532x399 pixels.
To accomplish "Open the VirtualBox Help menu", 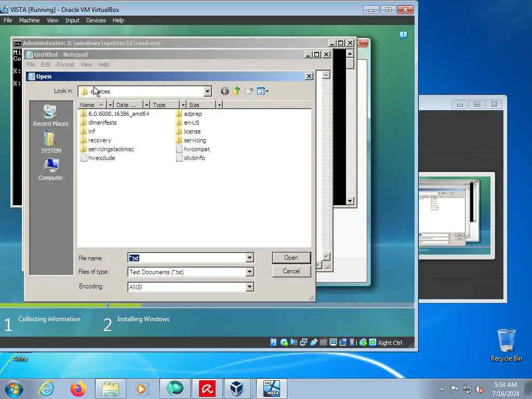I will click(x=118, y=20).
